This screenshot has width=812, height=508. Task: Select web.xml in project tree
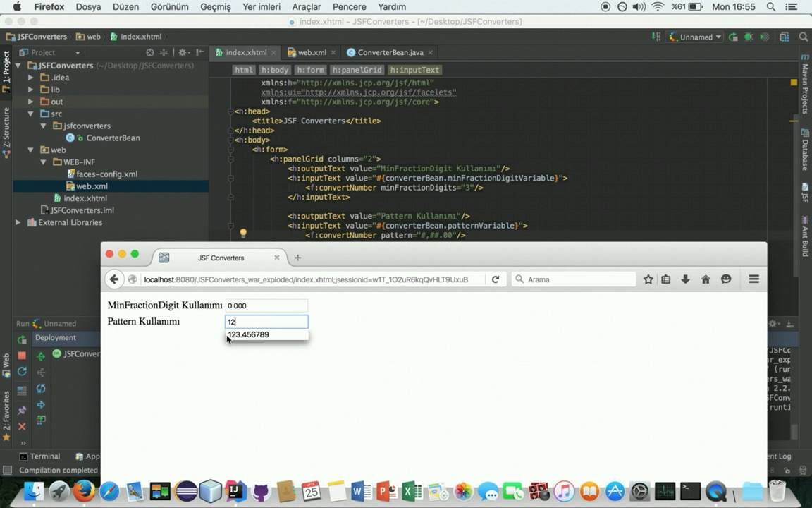[x=92, y=186]
